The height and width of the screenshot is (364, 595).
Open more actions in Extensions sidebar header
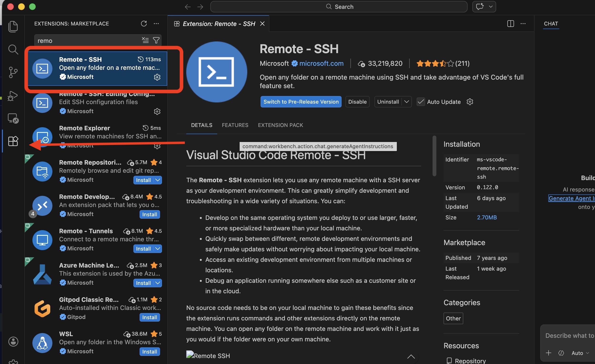pos(156,24)
